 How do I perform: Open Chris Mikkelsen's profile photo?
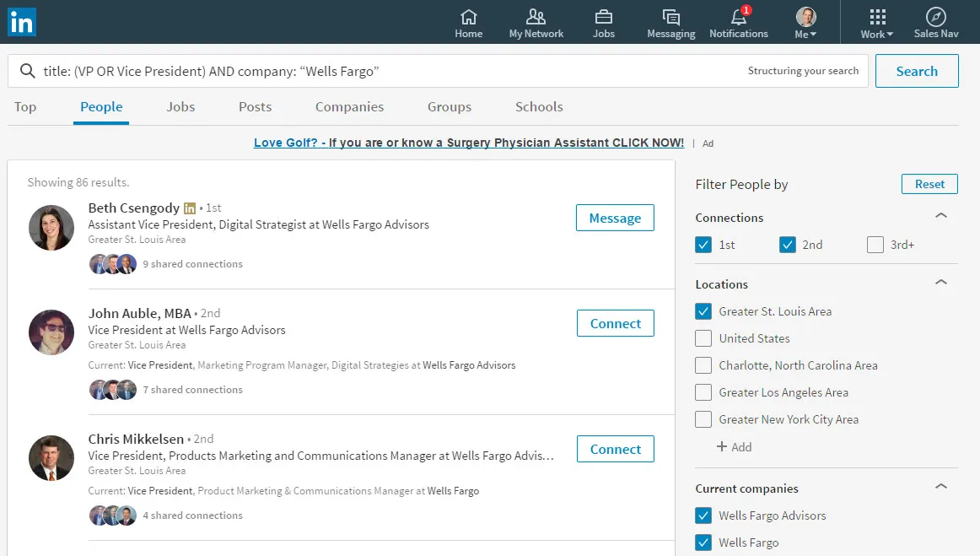pyautogui.click(x=51, y=458)
